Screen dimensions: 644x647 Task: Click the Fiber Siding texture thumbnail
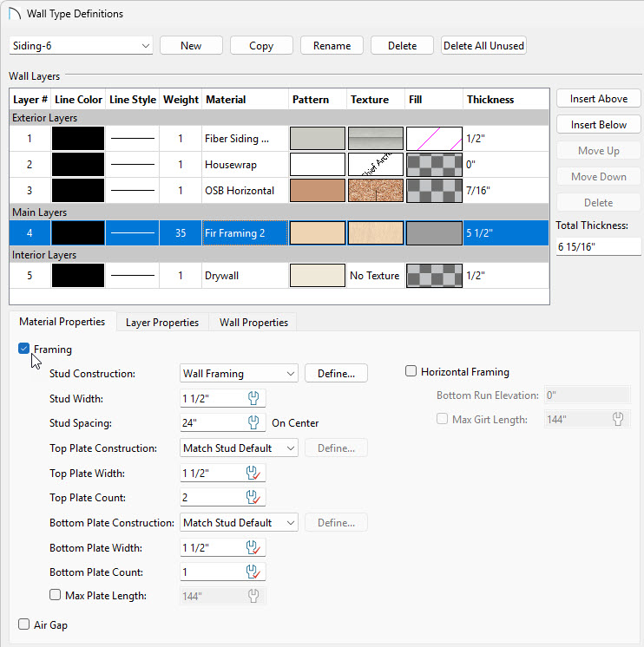pos(376,138)
